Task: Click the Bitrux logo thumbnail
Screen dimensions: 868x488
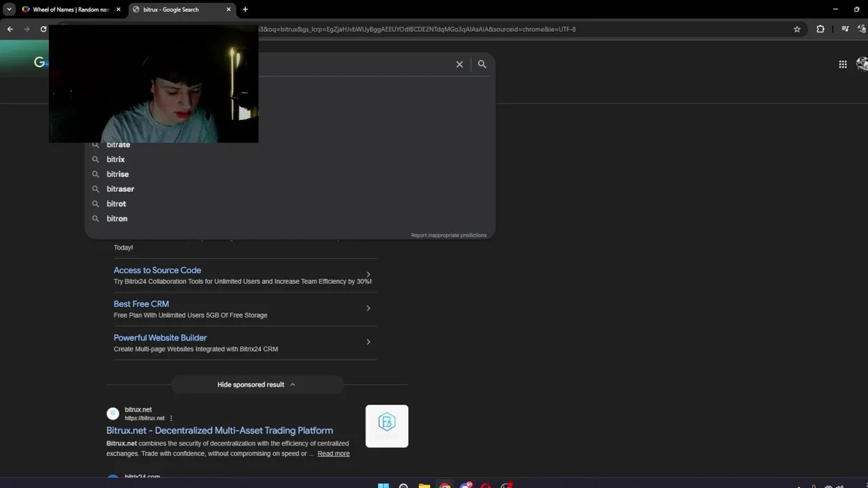Action: pyautogui.click(x=387, y=426)
